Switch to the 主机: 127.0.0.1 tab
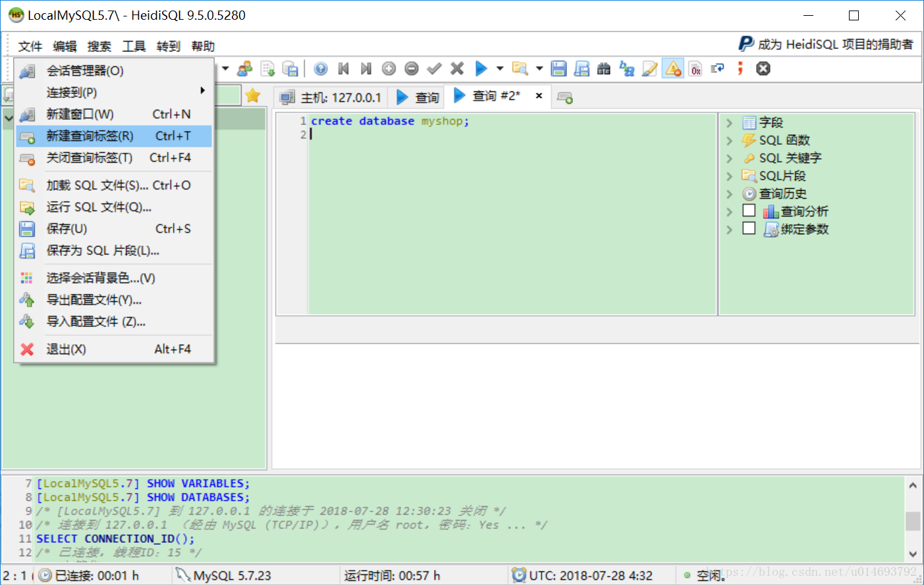 [x=331, y=97]
